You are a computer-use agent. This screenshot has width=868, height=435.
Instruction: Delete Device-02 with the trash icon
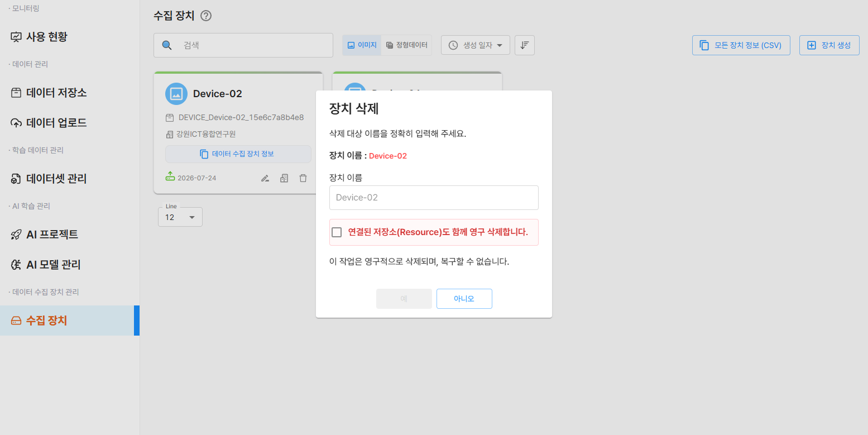[303, 178]
